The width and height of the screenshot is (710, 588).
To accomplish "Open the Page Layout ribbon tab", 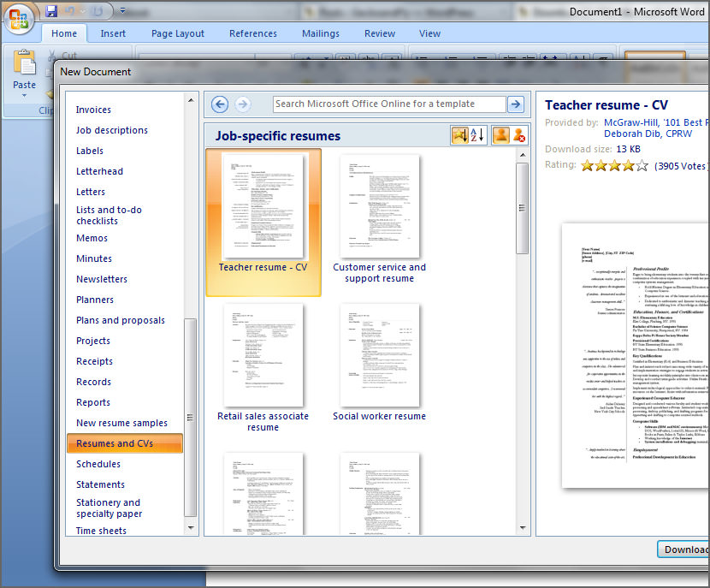I will click(178, 33).
